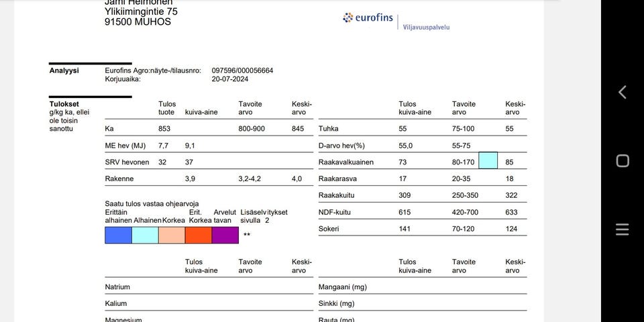Viewport: 644px width, 322px height.
Task: Click the order number 097596/000056664
Action: (242, 70)
